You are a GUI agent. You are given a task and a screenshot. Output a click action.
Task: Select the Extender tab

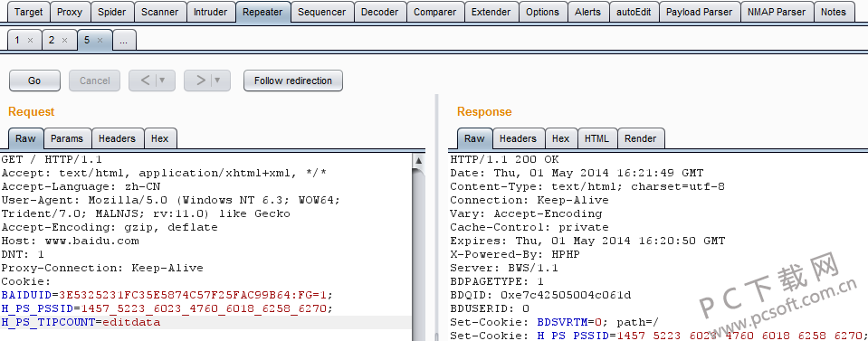[x=491, y=12]
